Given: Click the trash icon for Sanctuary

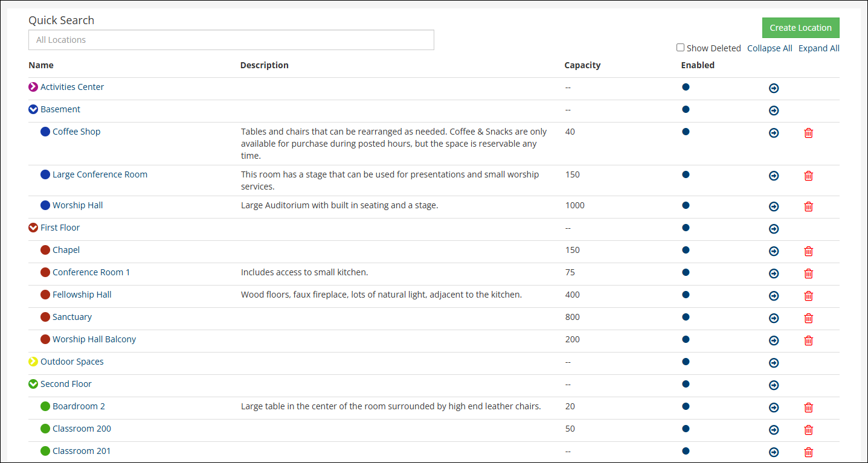Looking at the screenshot, I should pyautogui.click(x=808, y=318).
